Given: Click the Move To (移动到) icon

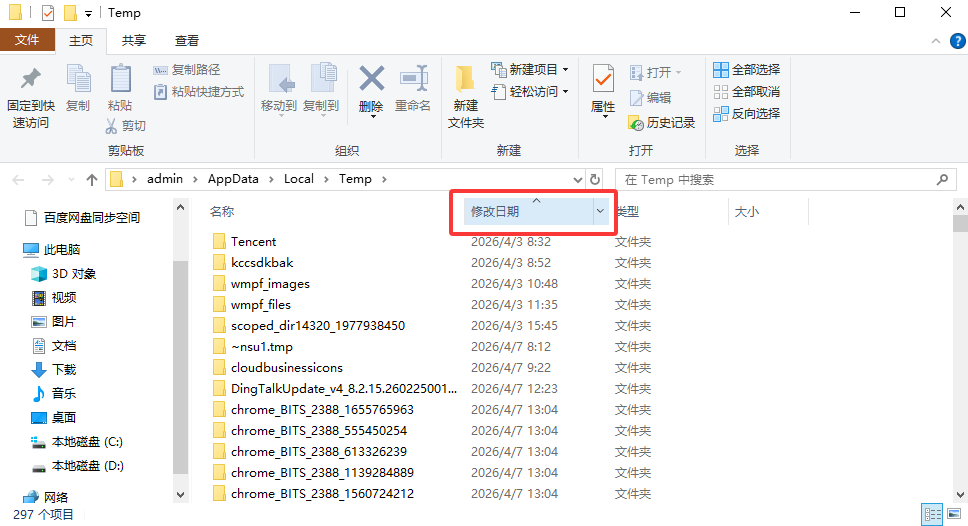Looking at the screenshot, I should tap(281, 79).
